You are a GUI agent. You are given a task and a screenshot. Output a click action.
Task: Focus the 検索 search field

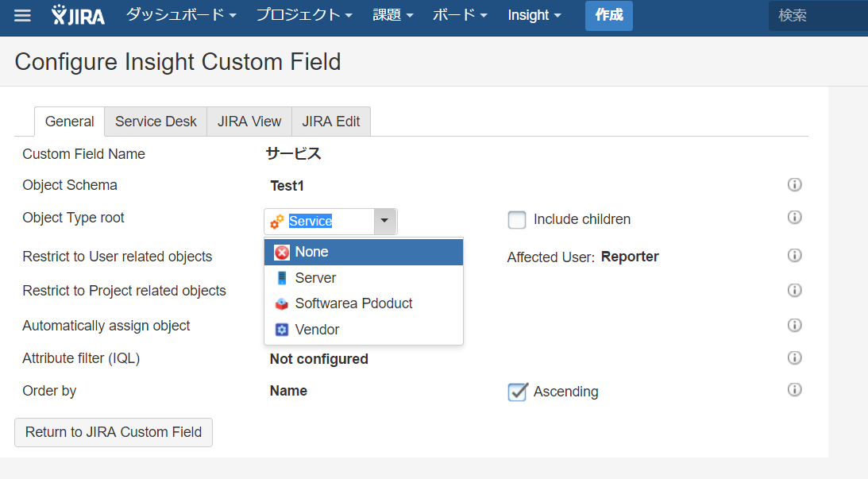tap(818, 16)
